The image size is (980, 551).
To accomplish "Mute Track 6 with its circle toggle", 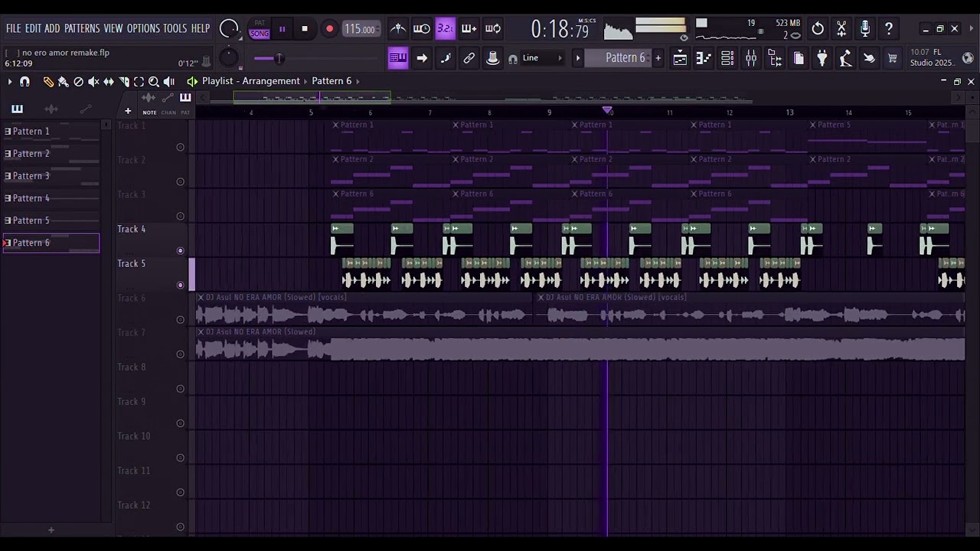I will pos(181,320).
